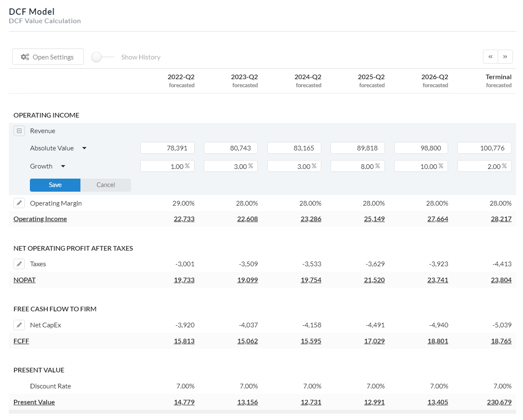
Task: Toggle the Show History switch
Action: pyautogui.click(x=102, y=57)
